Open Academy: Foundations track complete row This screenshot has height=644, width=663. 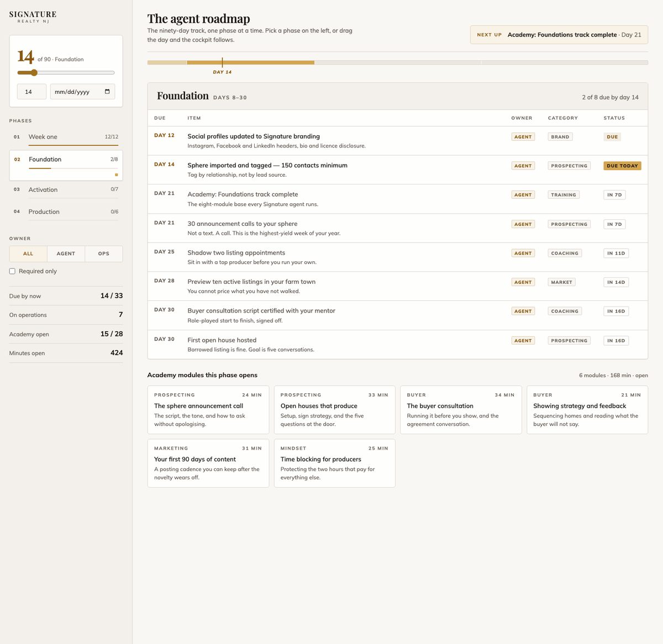[397, 199]
